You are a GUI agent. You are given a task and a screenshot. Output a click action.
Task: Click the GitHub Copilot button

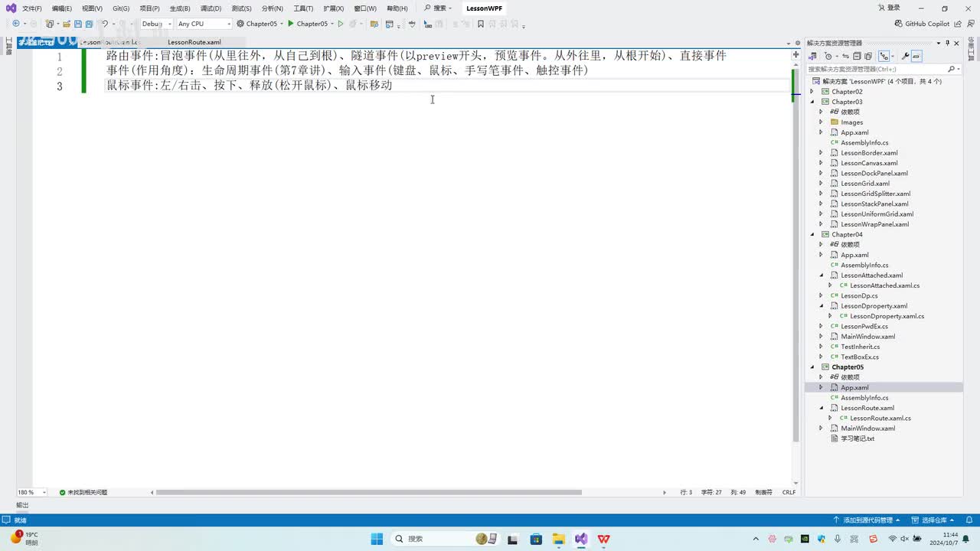[922, 24]
